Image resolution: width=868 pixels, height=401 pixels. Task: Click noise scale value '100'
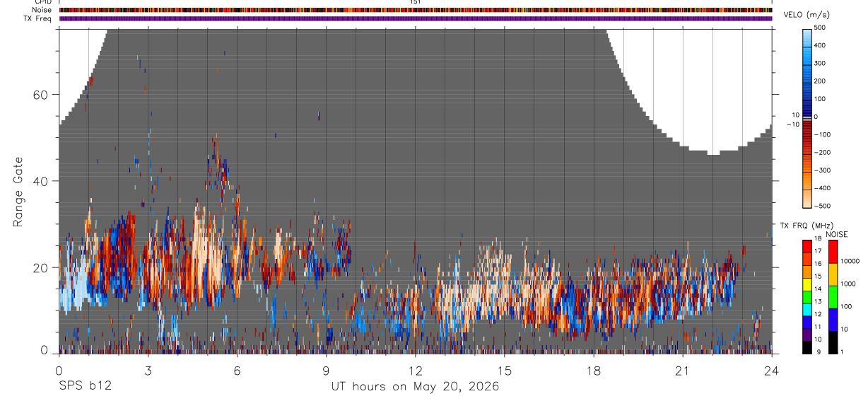click(848, 306)
